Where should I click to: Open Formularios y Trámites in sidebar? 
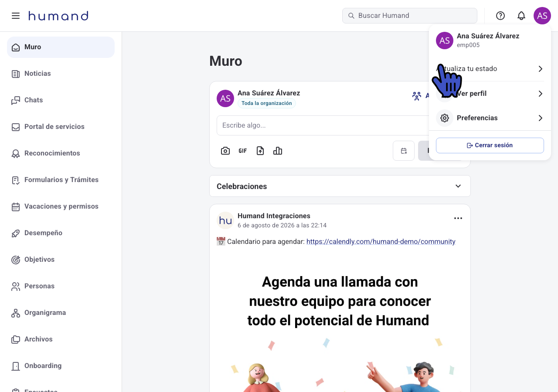click(61, 180)
